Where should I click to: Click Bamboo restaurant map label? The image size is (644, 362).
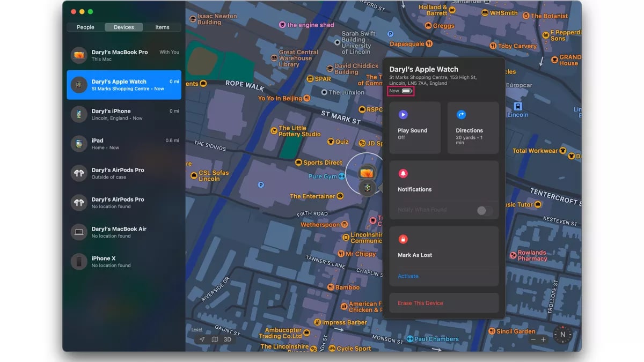tap(347, 287)
